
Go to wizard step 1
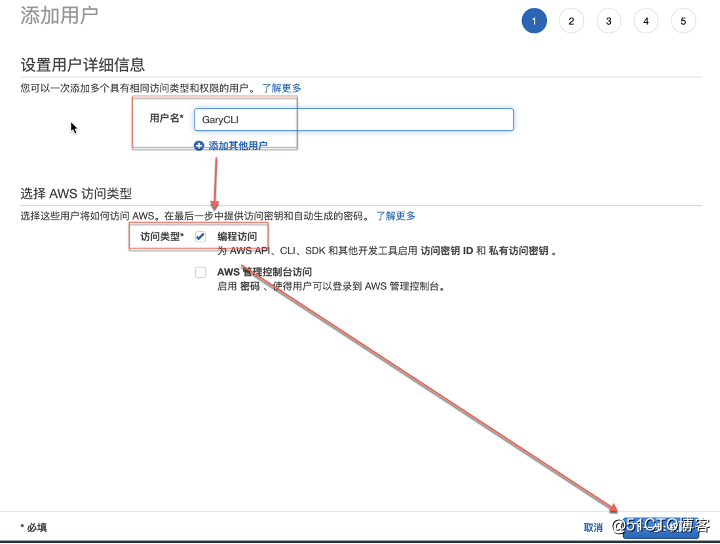coord(534,21)
